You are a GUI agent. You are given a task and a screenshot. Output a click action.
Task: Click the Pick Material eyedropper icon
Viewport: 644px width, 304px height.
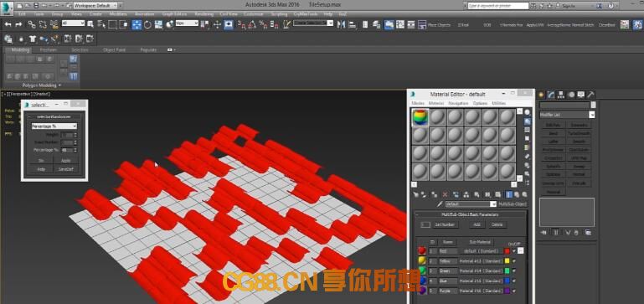440,204
